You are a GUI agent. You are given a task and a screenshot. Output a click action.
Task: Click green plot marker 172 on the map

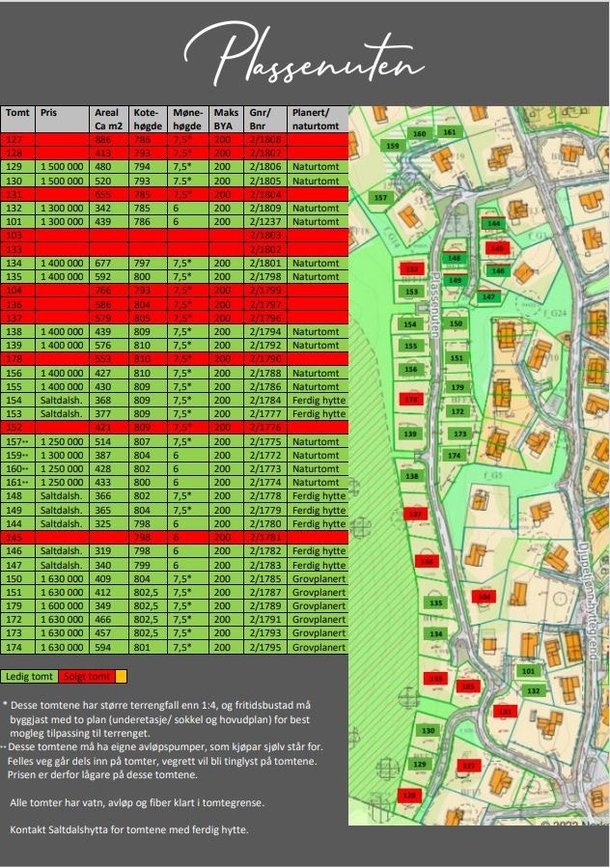[457, 411]
